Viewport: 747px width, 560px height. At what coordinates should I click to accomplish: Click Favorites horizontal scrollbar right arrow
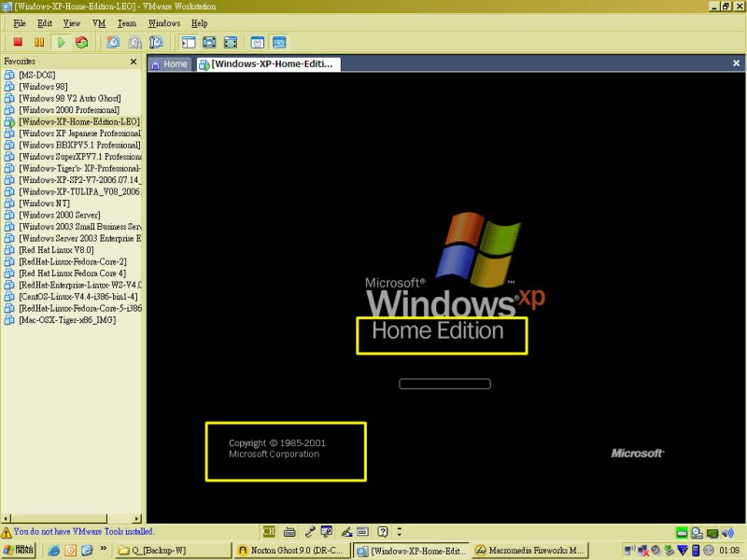(x=137, y=519)
